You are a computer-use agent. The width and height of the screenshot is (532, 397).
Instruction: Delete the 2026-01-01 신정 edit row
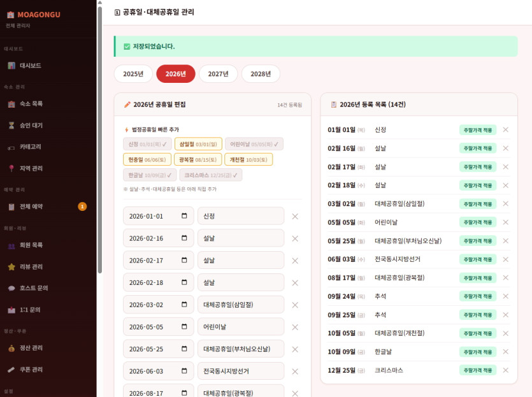(x=295, y=216)
